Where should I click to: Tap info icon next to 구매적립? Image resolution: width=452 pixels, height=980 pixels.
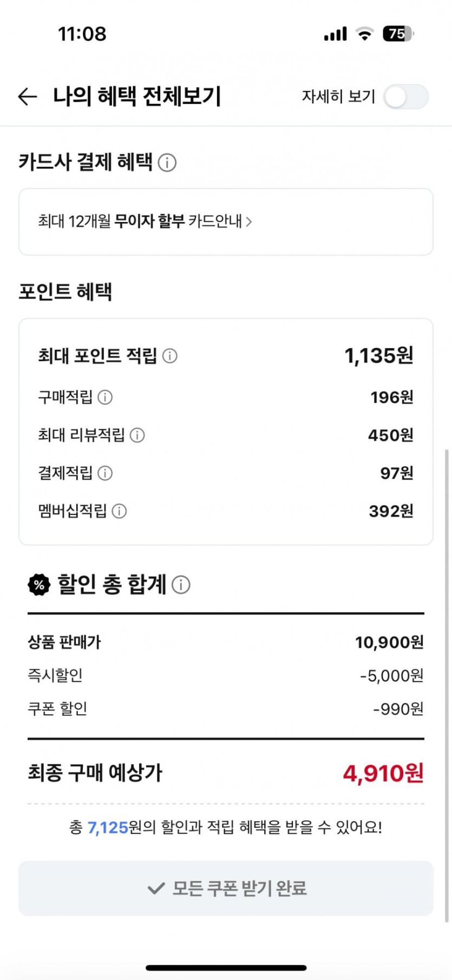click(105, 397)
